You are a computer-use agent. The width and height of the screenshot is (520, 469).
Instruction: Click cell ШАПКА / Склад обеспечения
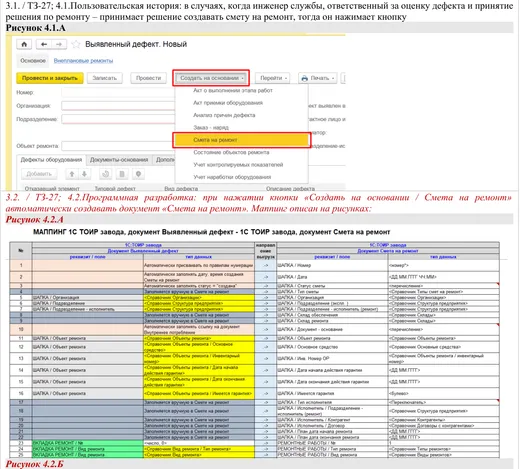coord(332,315)
